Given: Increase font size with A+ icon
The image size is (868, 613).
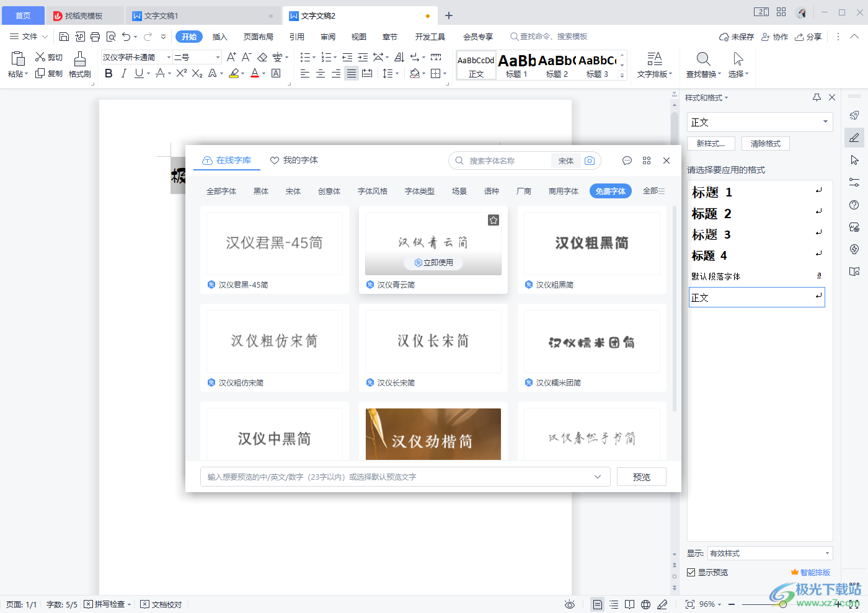Looking at the screenshot, I should pyautogui.click(x=231, y=57).
